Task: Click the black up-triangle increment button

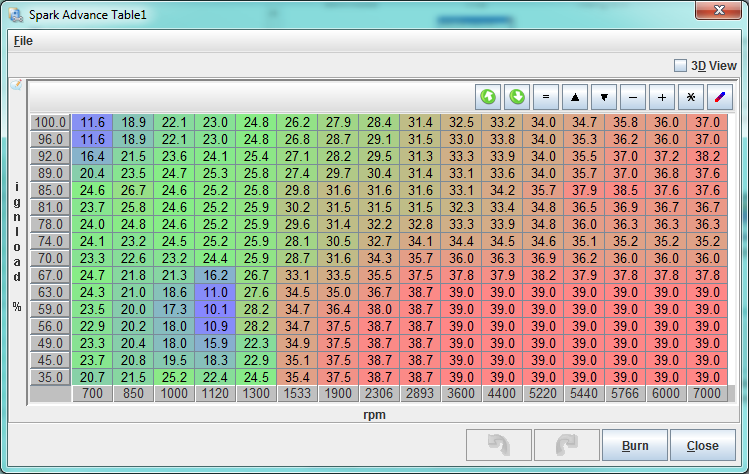Action: coord(575,97)
